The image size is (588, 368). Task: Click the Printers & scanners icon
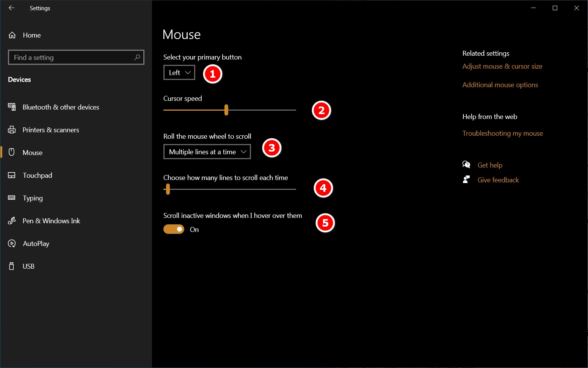[x=12, y=130]
